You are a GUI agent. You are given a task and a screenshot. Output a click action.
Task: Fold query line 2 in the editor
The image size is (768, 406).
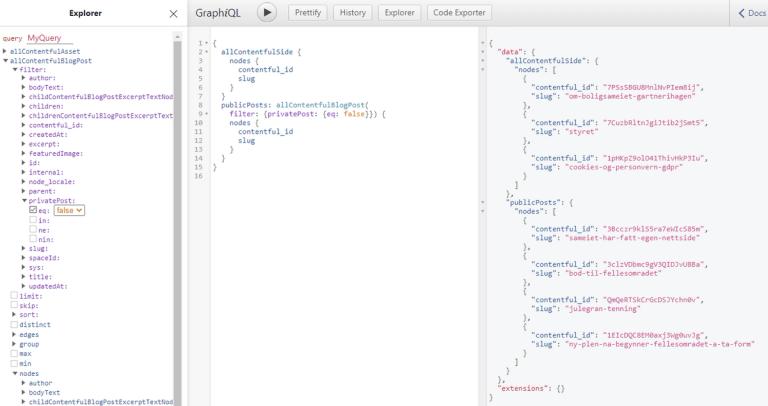point(207,51)
